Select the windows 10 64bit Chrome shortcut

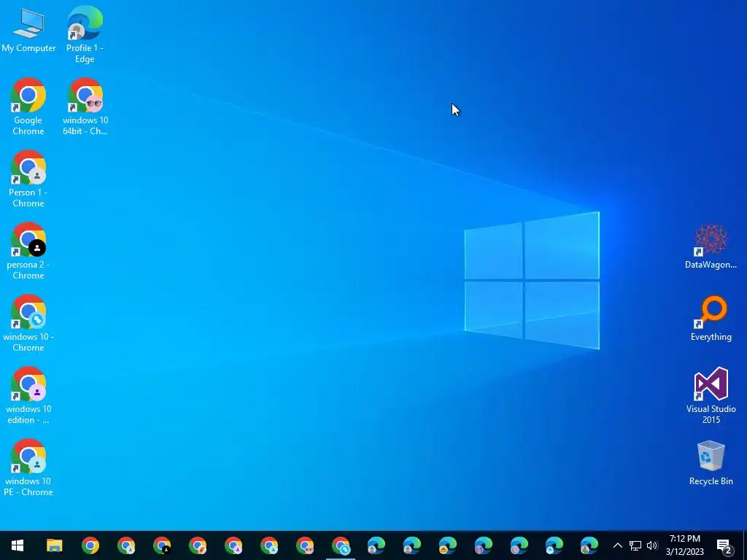tap(85, 106)
